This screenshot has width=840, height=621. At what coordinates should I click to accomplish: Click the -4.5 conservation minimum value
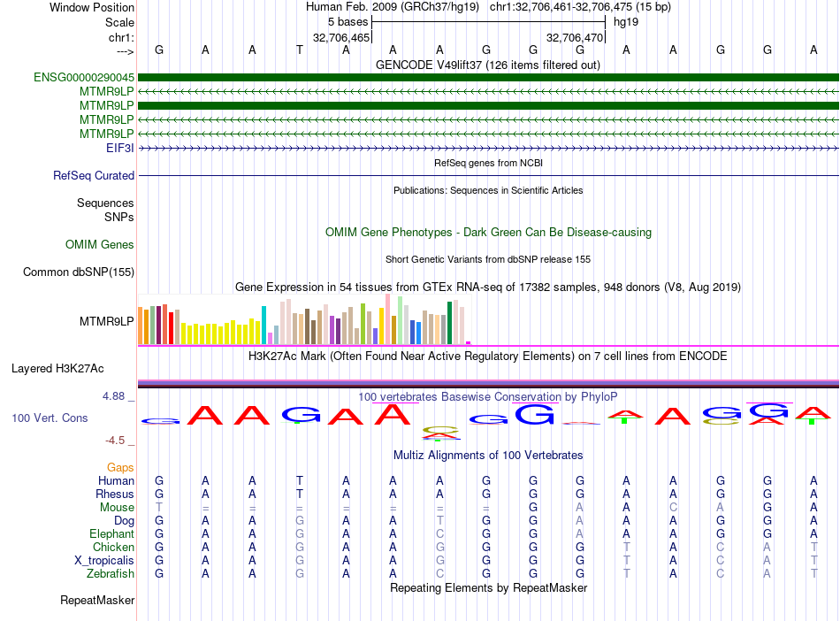pyautogui.click(x=115, y=441)
